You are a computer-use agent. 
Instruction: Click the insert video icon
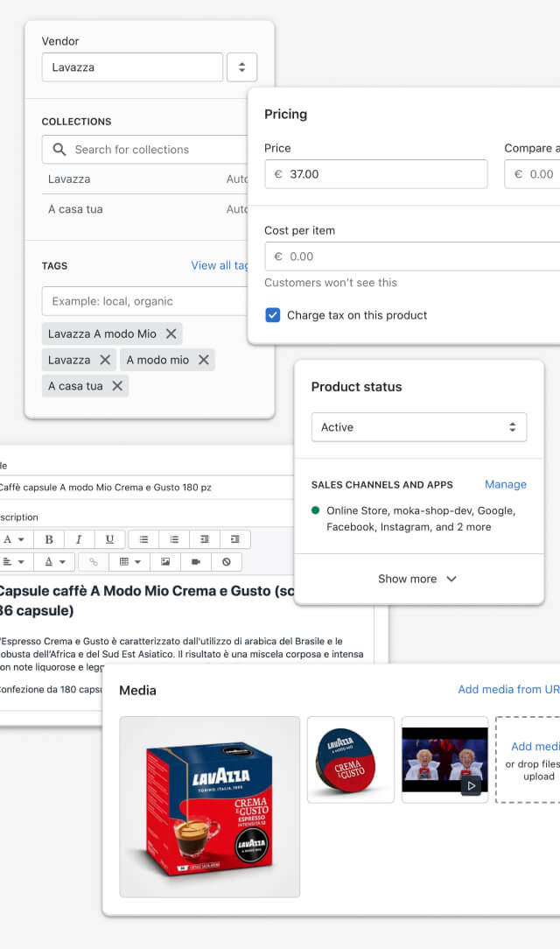196,562
